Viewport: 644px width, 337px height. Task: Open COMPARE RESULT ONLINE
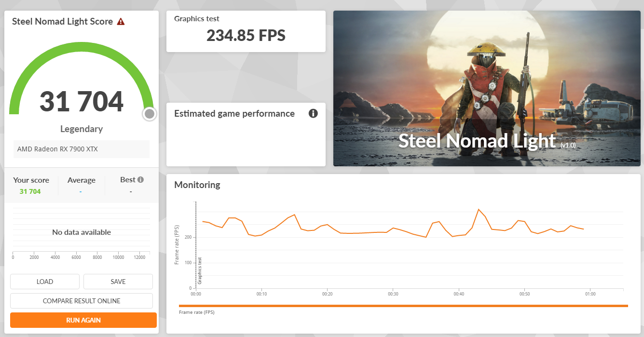point(81,300)
